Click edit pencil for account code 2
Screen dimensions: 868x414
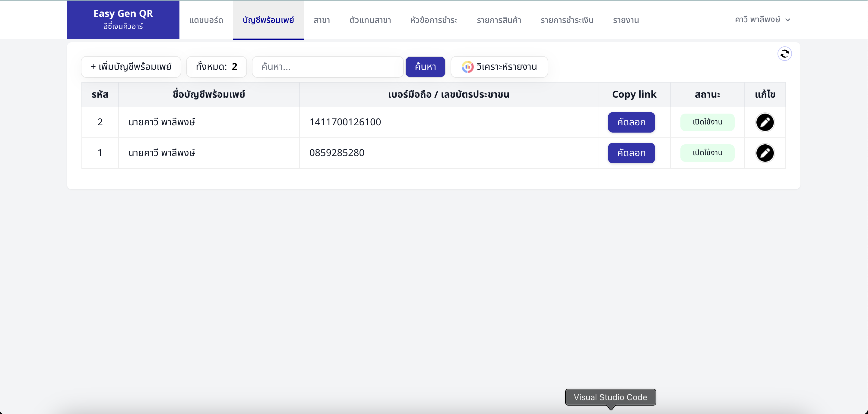pyautogui.click(x=765, y=122)
